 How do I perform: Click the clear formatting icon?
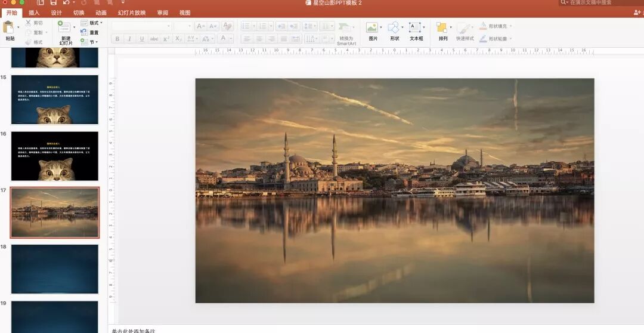click(x=227, y=26)
